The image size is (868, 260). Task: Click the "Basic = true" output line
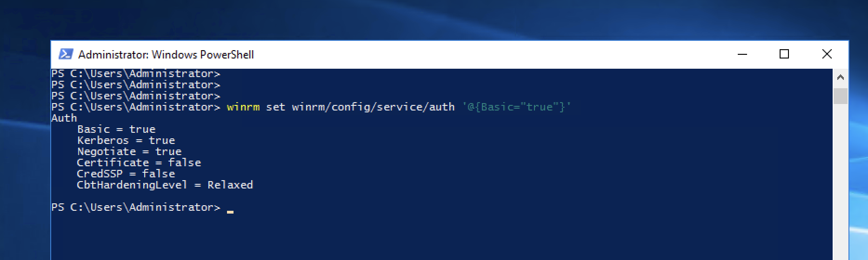coord(116,130)
